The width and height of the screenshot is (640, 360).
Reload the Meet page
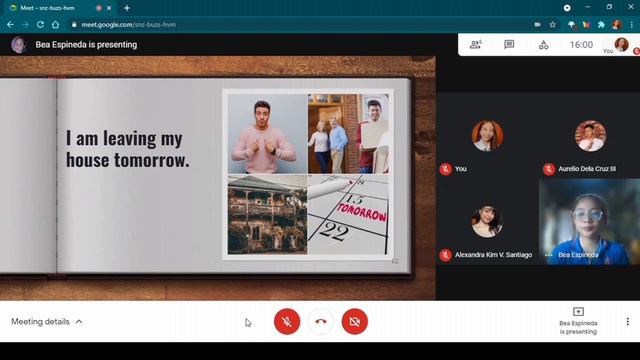[x=40, y=24]
